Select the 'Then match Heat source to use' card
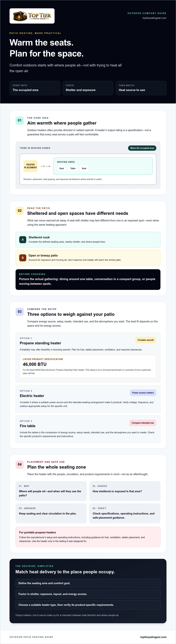 point(141,88)
